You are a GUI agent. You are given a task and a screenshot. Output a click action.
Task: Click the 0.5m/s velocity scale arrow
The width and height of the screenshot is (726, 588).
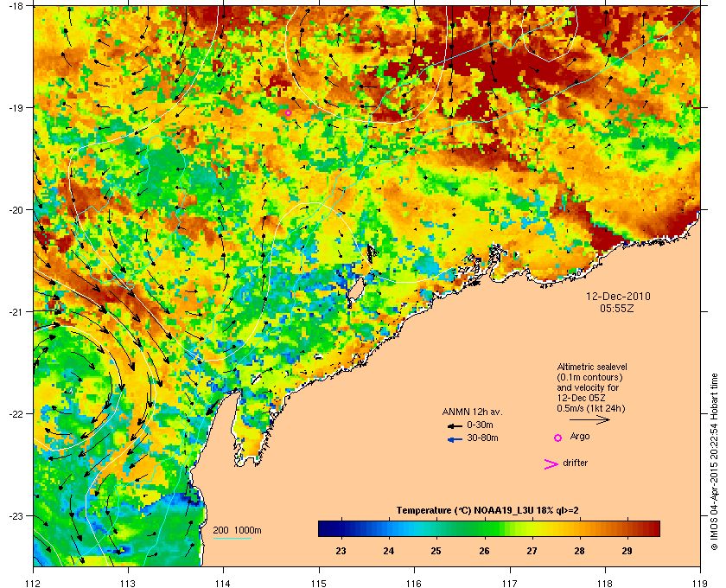click(589, 419)
